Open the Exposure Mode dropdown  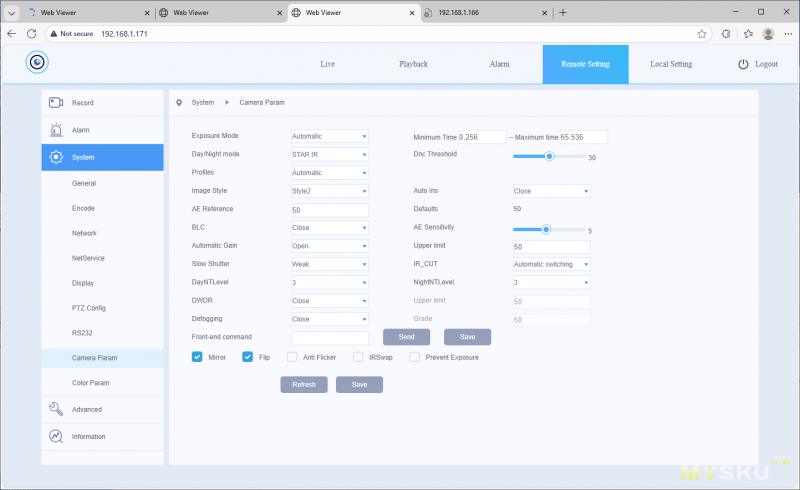point(330,136)
